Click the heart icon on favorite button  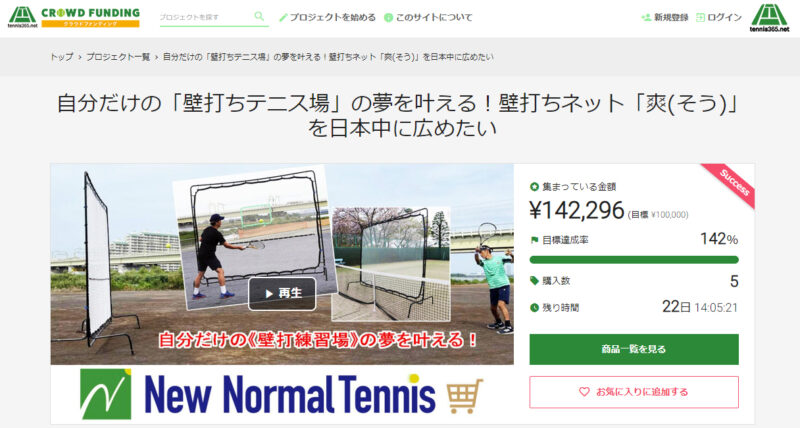click(584, 392)
